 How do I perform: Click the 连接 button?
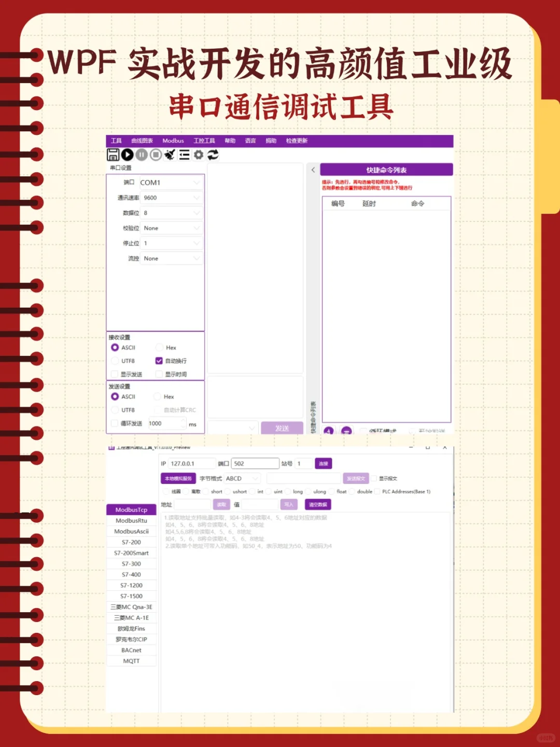coord(322,463)
